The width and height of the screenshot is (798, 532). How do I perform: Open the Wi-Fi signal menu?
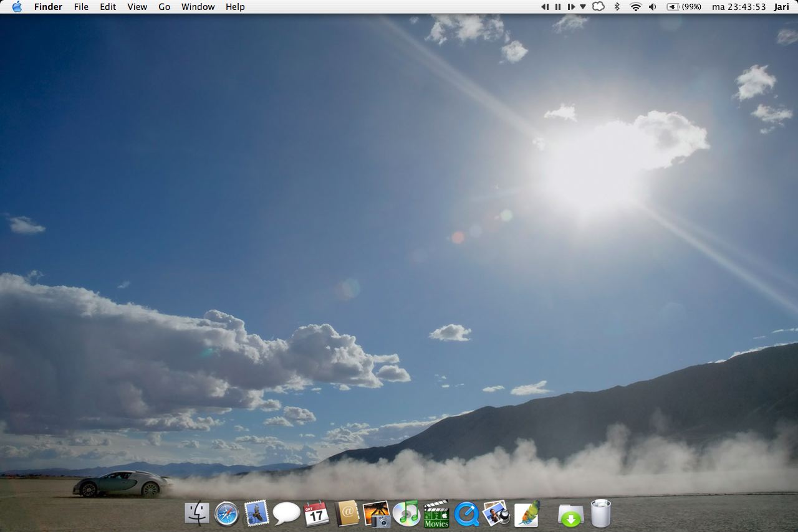point(634,7)
